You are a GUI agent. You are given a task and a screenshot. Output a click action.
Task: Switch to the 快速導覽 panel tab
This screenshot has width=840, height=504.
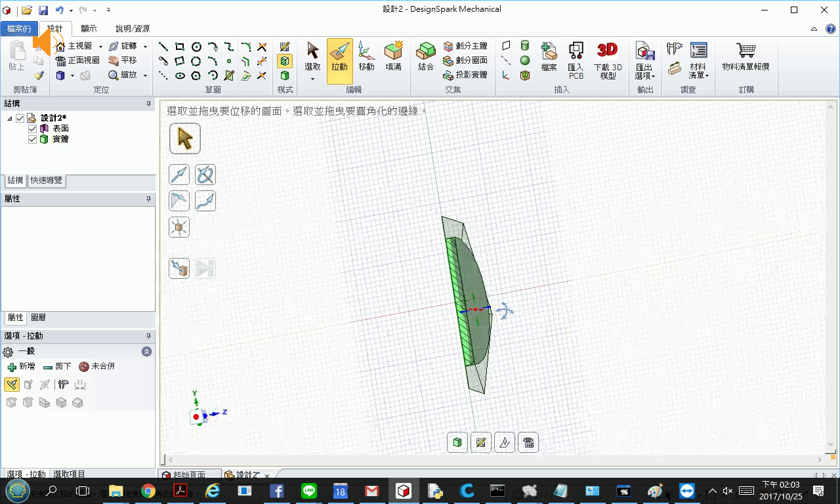click(x=46, y=180)
